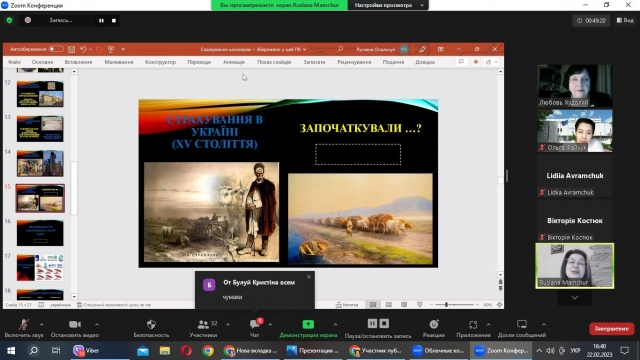640x360 pixels.
Task: Click the search magnifier in PowerPoint title bar
Action: point(340,49)
